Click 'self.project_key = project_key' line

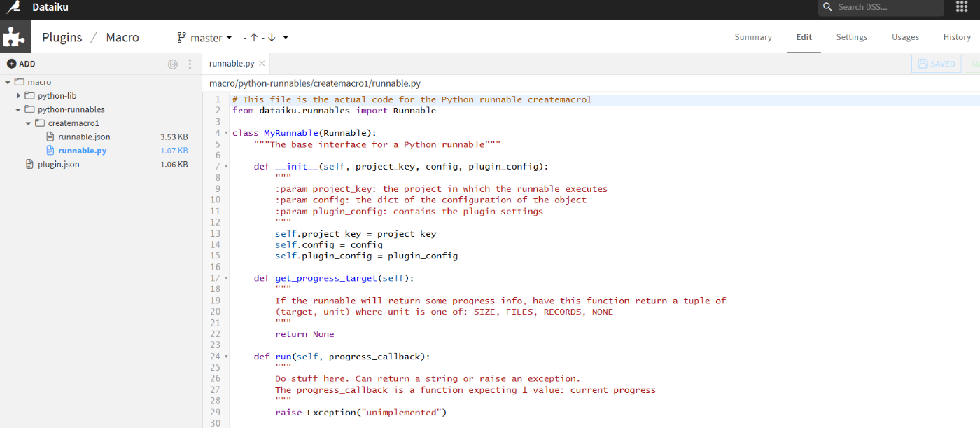(356, 234)
